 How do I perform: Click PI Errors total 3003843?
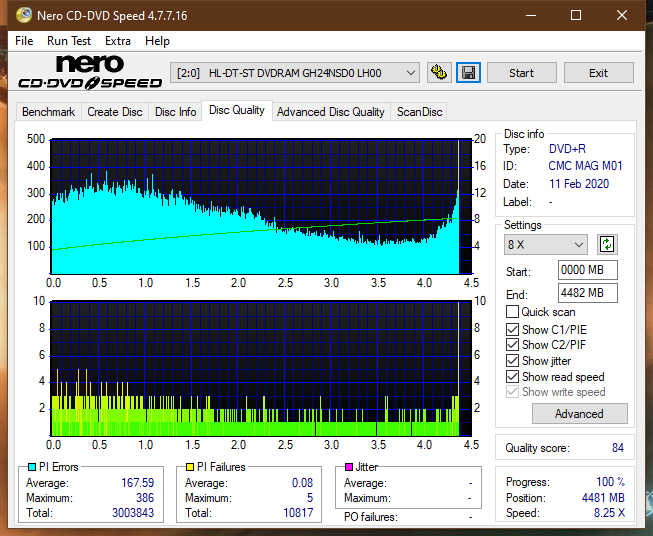pos(133,513)
